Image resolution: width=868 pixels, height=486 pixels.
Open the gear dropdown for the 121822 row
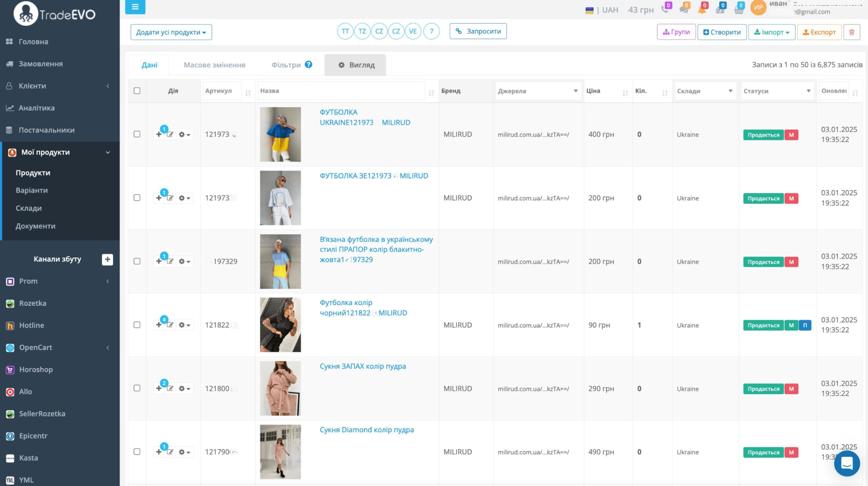pos(184,325)
